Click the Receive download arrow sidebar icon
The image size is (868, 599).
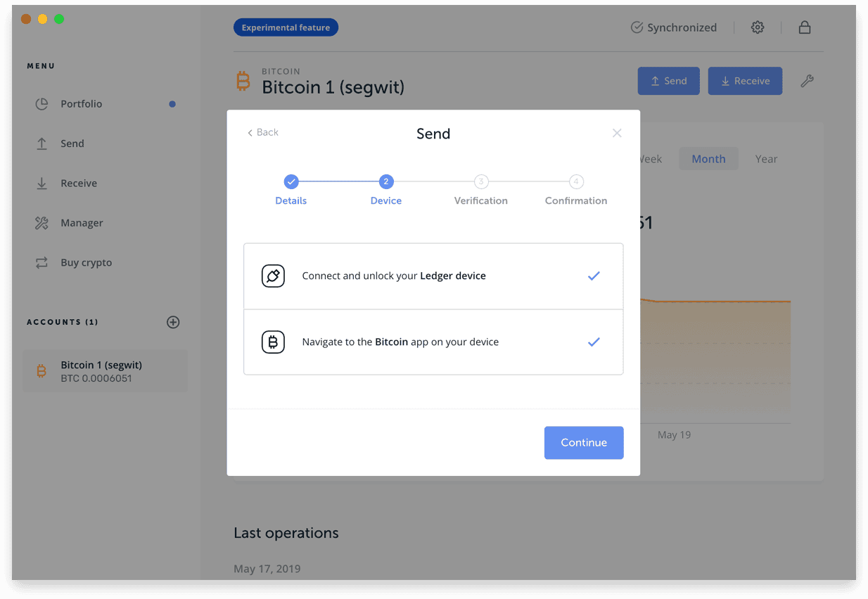pos(42,183)
